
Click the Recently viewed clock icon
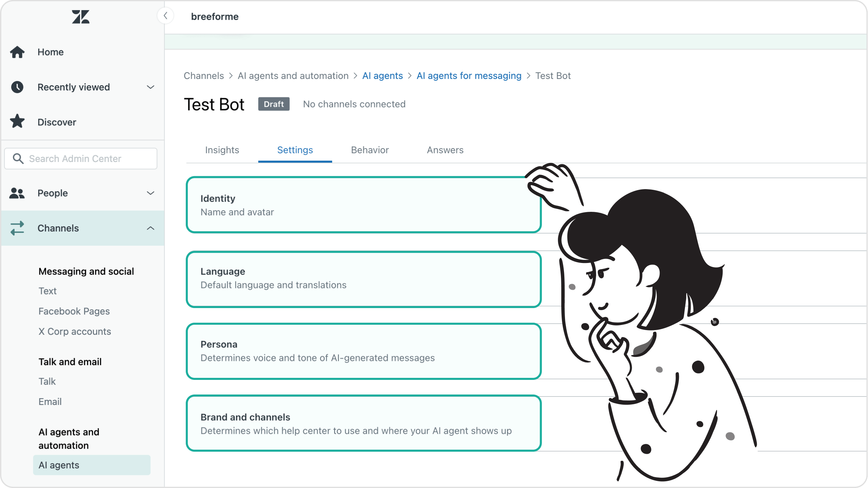pos(18,87)
